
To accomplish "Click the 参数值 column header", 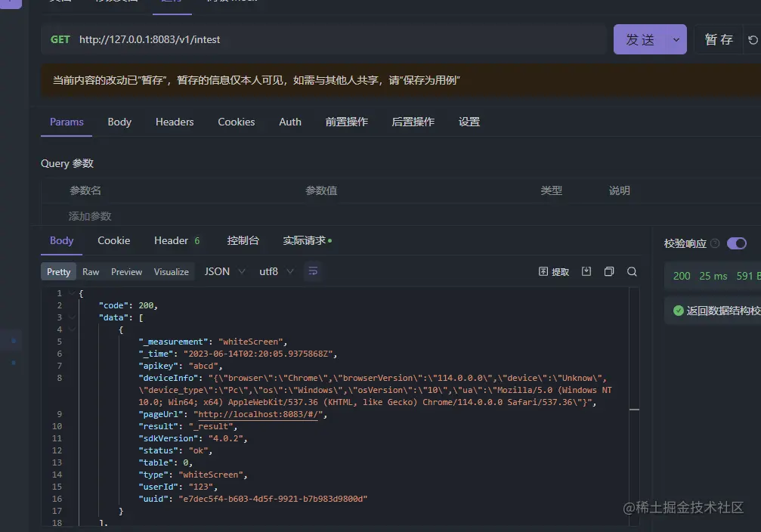I will [321, 190].
